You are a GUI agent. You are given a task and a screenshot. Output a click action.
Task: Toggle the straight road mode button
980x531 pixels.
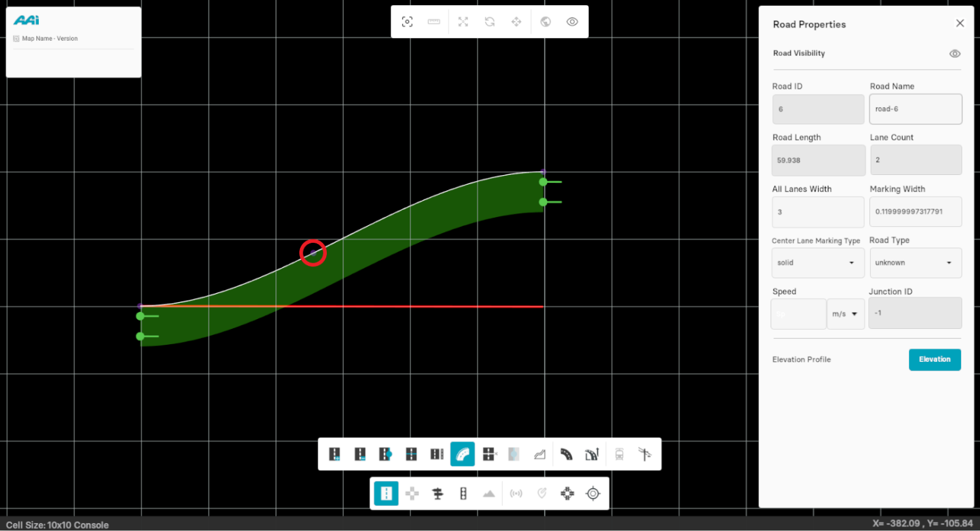pyautogui.click(x=386, y=493)
